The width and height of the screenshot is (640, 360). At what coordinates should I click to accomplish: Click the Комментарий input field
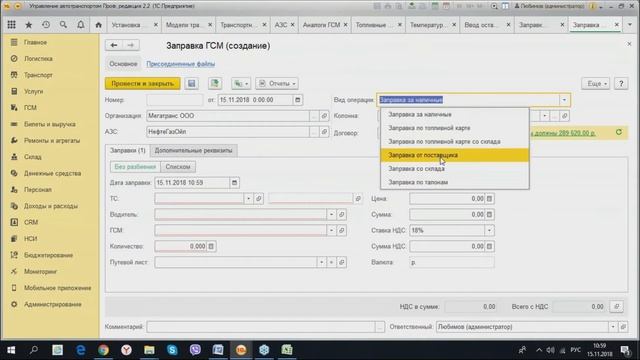click(x=261, y=327)
